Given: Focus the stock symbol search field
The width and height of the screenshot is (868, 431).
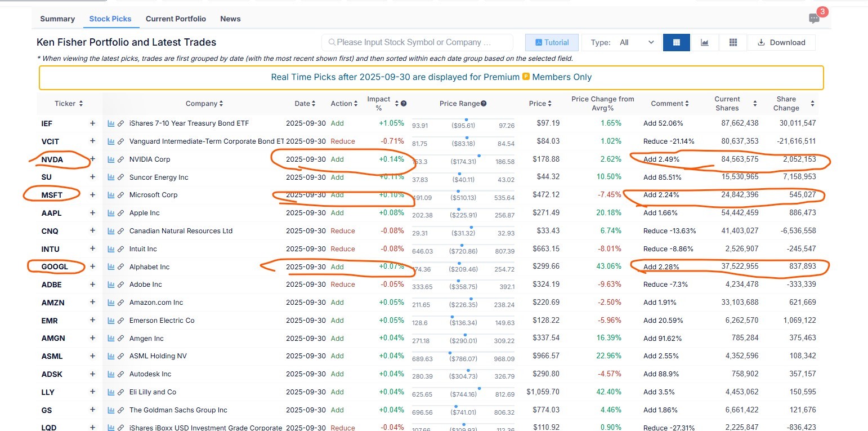Looking at the screenshot, I should pos(417,42).
